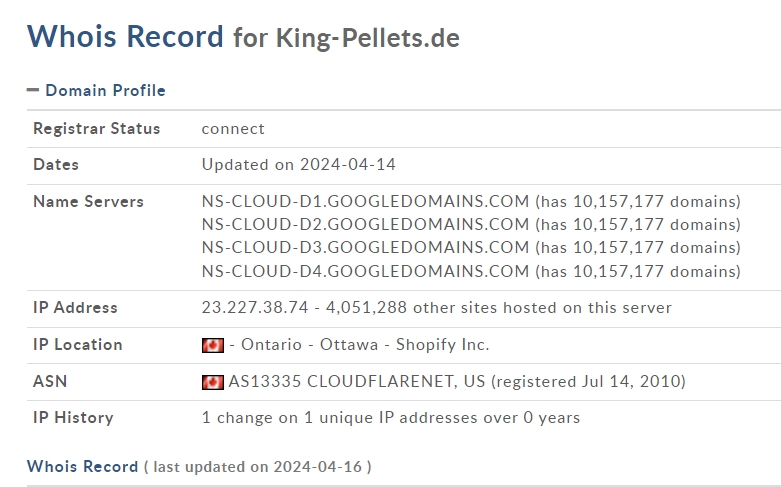Collapse the Domain Profile section
This screenshot has width=781, height=487.
click(33, 90)
